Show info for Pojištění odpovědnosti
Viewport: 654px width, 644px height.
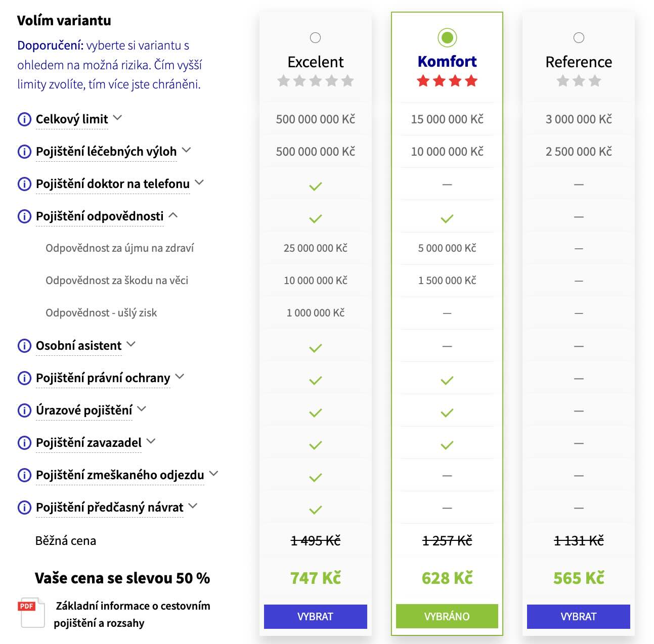click(x=24, y=216)
